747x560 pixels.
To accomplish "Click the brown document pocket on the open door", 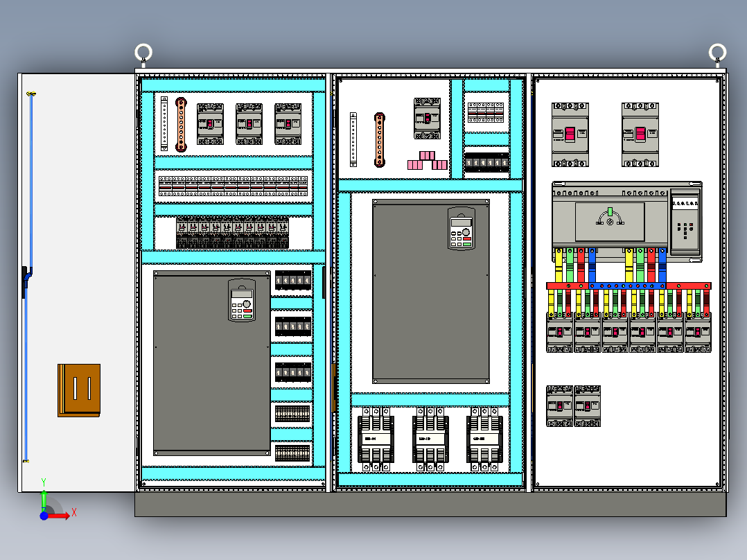I will [x=79, y=390].
